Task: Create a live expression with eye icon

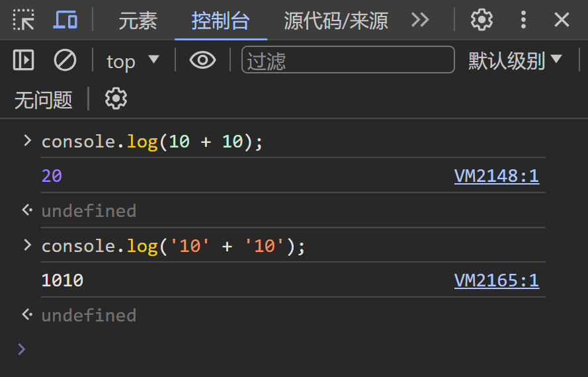Action: click(202, 61)
